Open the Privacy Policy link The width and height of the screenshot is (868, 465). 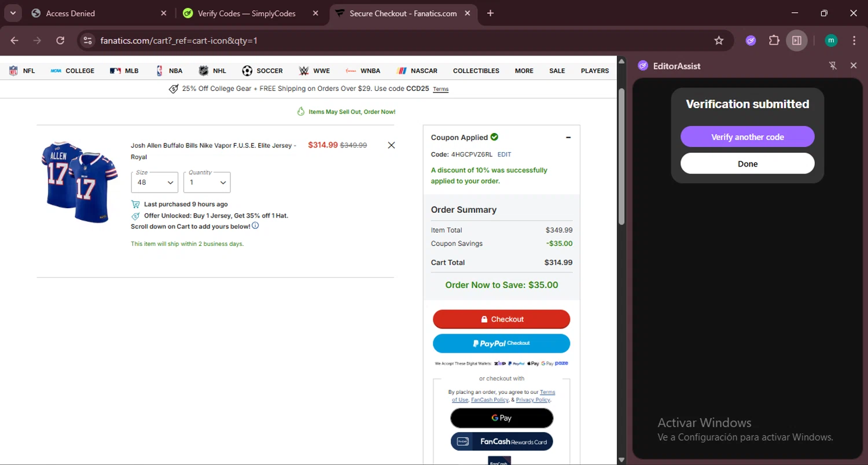pos(533,400)
